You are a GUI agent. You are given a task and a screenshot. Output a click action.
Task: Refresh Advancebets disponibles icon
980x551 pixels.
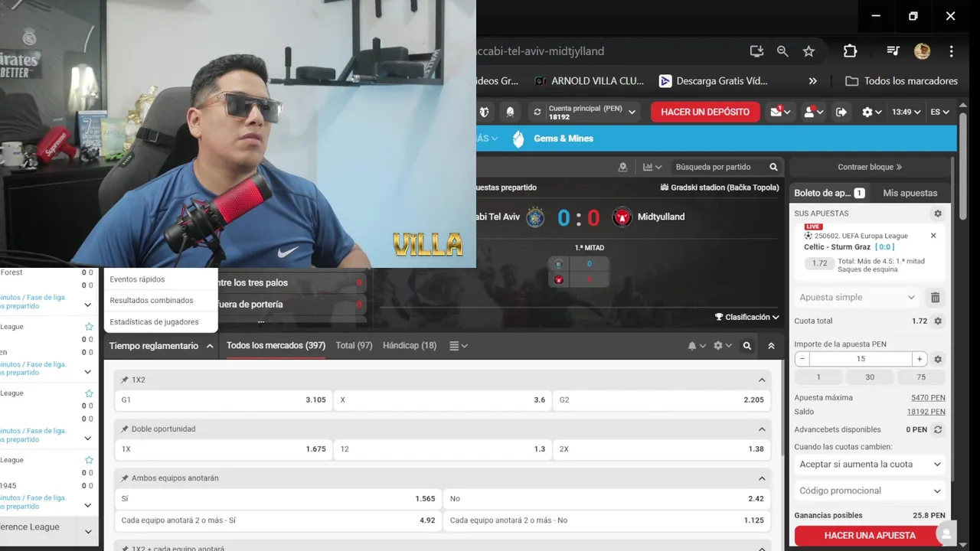point(938,429)
